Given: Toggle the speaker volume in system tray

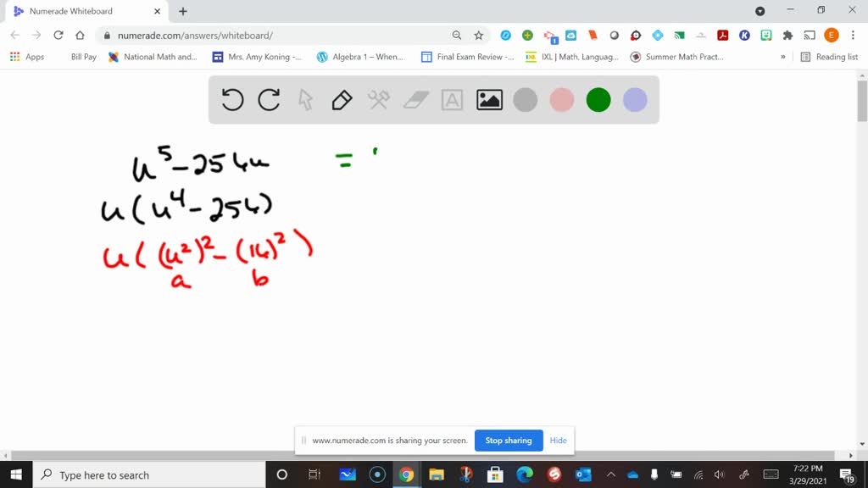Looking at the screenshot, I should point(719,474).
